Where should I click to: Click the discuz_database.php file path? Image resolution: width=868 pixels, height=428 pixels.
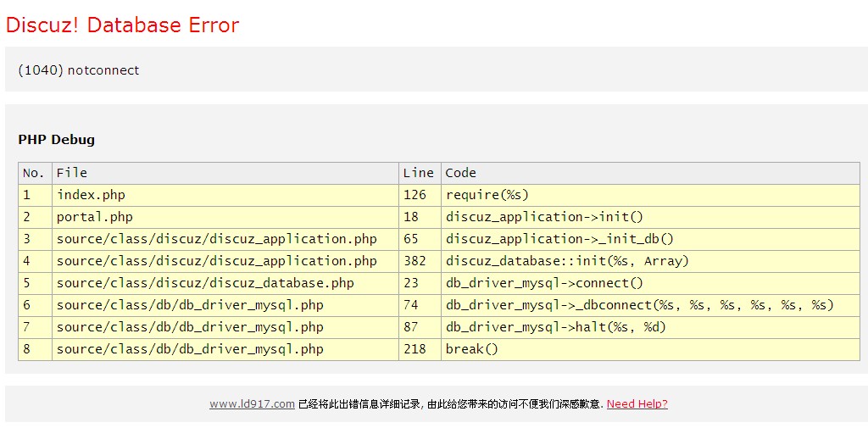point(205,283)
